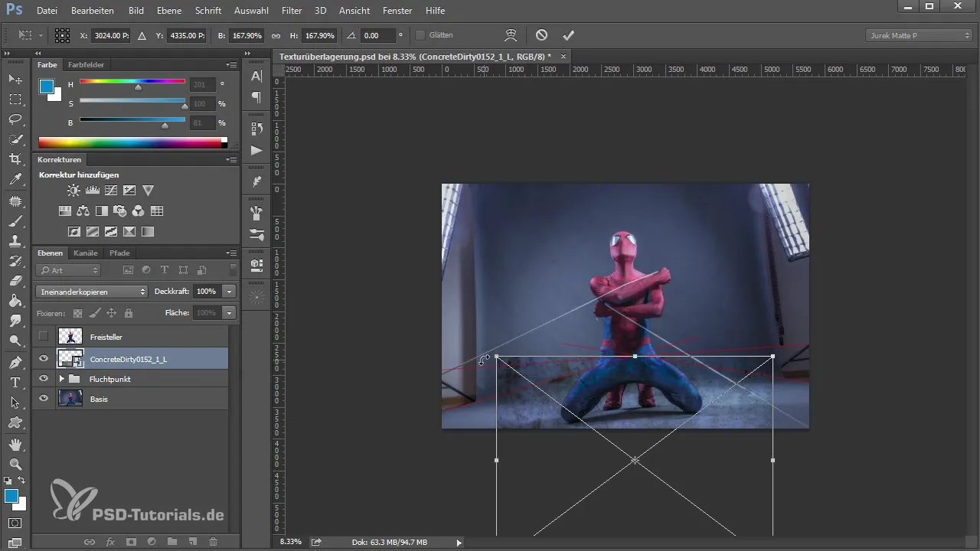Show the Freisteller layer visibility
This screenshot has width=980, height=551.
pos(44,337)
